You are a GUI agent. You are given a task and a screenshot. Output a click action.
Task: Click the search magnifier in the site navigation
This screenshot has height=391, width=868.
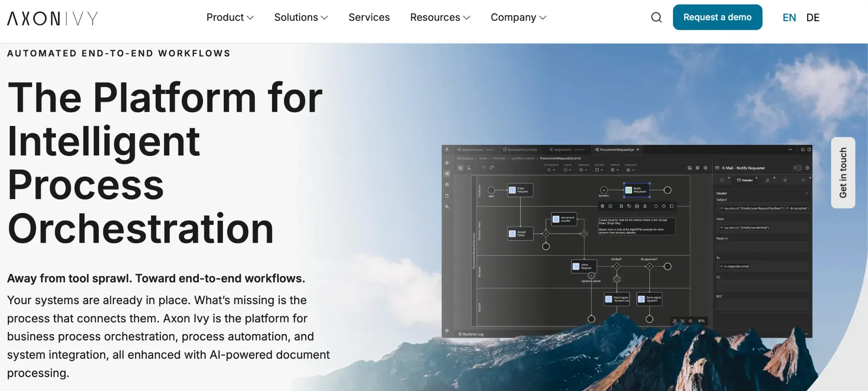(x=656, y=17)
